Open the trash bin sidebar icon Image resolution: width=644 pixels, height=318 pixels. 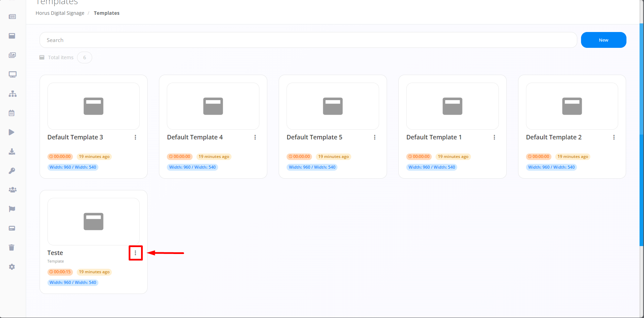(x=12, y=247)
